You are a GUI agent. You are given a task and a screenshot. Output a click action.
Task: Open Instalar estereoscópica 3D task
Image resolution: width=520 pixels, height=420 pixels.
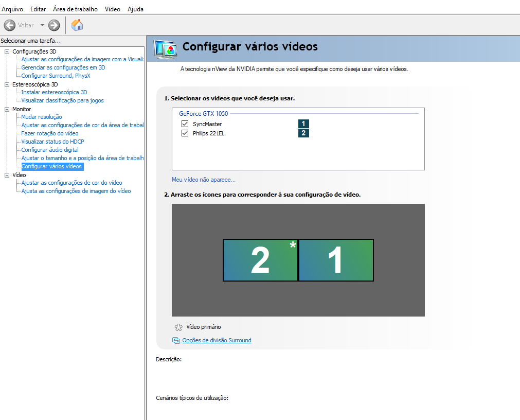click(x=55, y=92)
